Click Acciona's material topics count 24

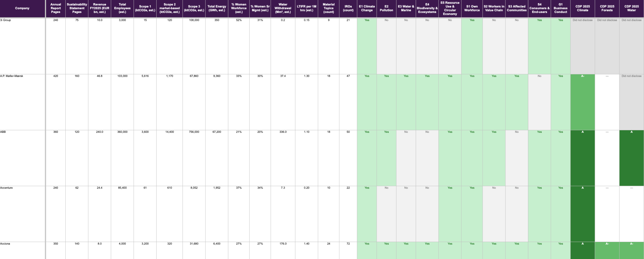pyautogui.click(x=329, y=251)
